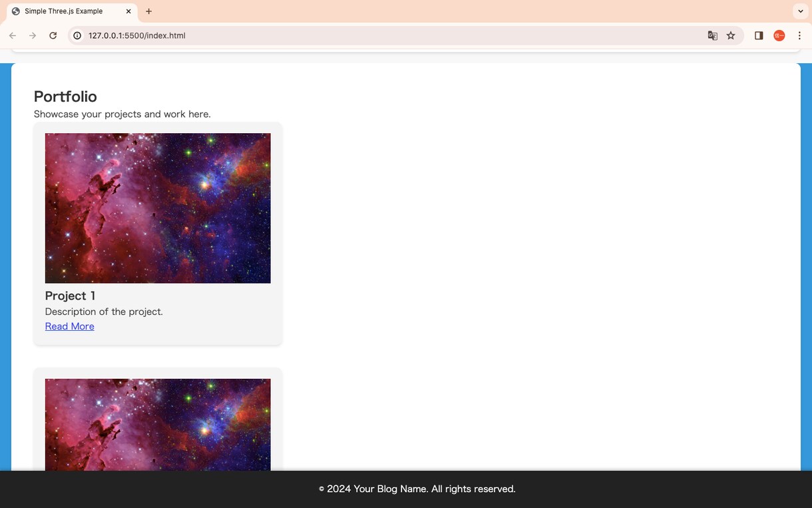This screenshot has width=812, height=508.
Task: Open a new tab with plus button
Action: [148, 11]
